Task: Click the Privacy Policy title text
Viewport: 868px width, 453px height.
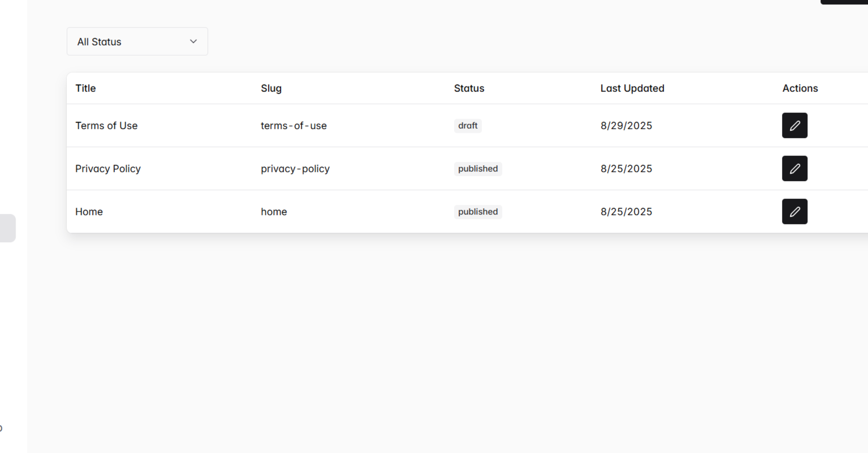Action: tap(108, 168)
